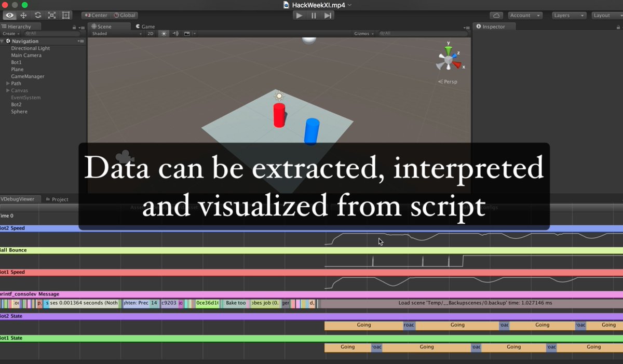Switch to the Scene tab

pyautogui.click(x=109, y=26)
